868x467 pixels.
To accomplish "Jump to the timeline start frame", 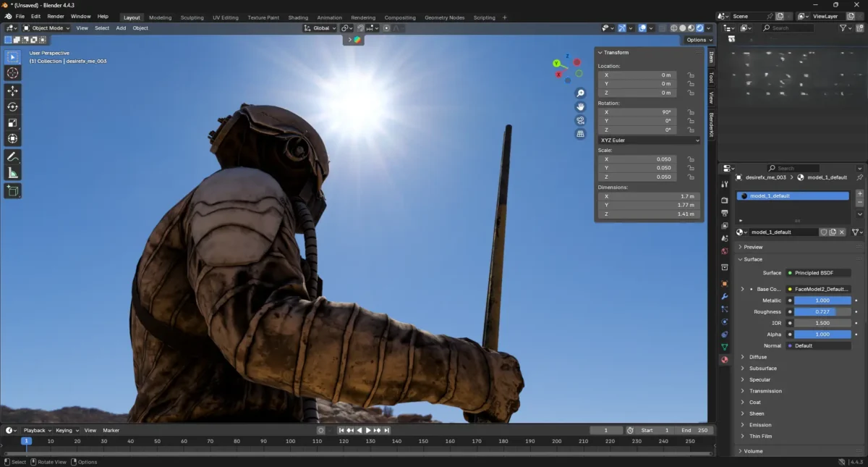I will pyautogui.click(x=342, y=430).
